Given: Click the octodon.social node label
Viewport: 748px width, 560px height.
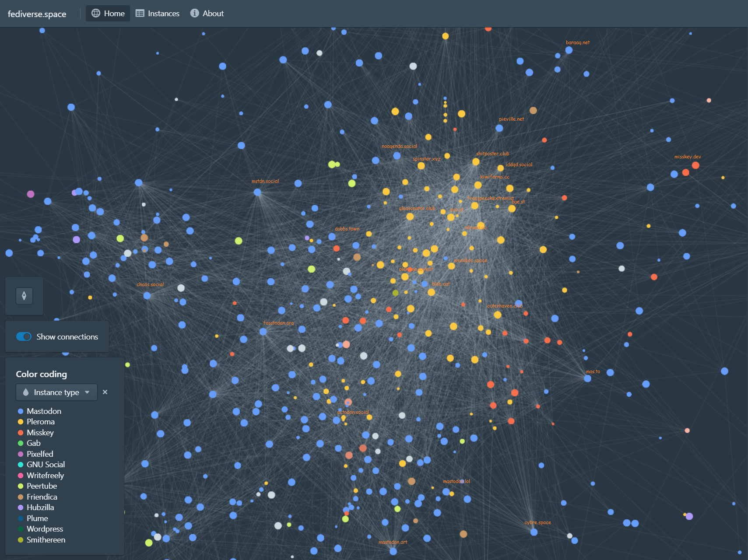Looking at the screenshot, I should point(353,412).
